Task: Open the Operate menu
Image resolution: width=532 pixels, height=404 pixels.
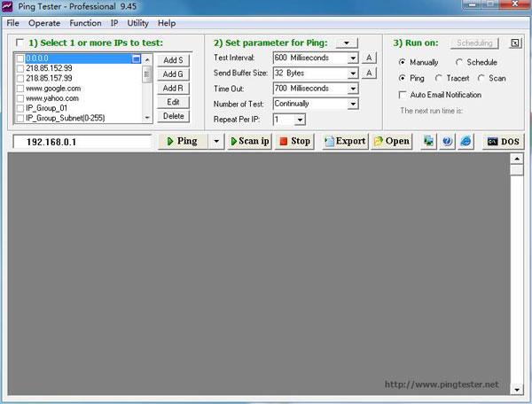Action: click(x=44, y=23)
